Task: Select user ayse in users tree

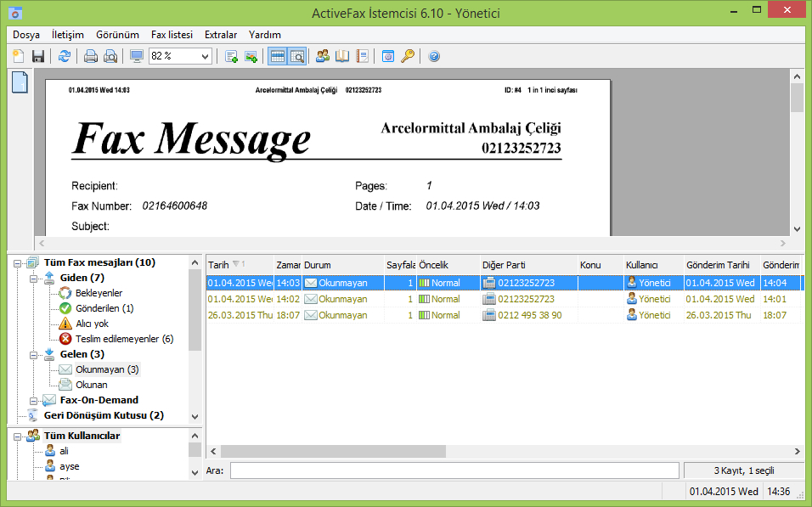Action: point(70,466)
